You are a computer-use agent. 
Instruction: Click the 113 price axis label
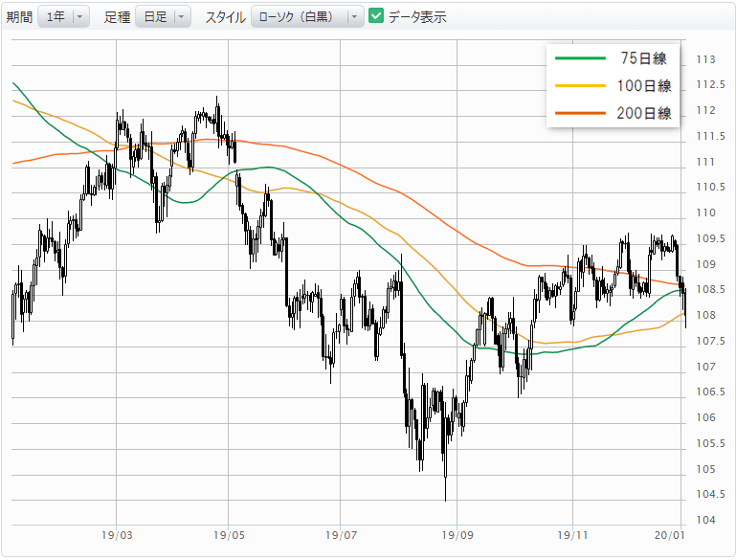706,59
